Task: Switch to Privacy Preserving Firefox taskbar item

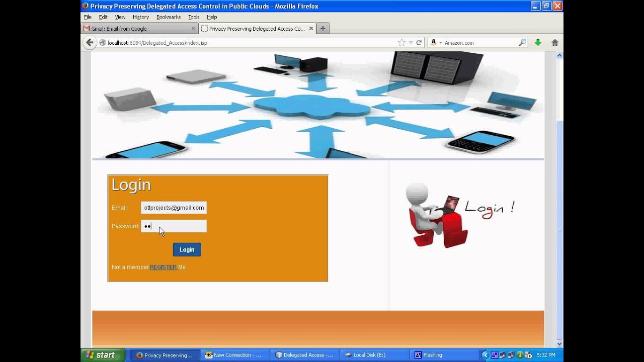Action: click(x=165, y=355)
